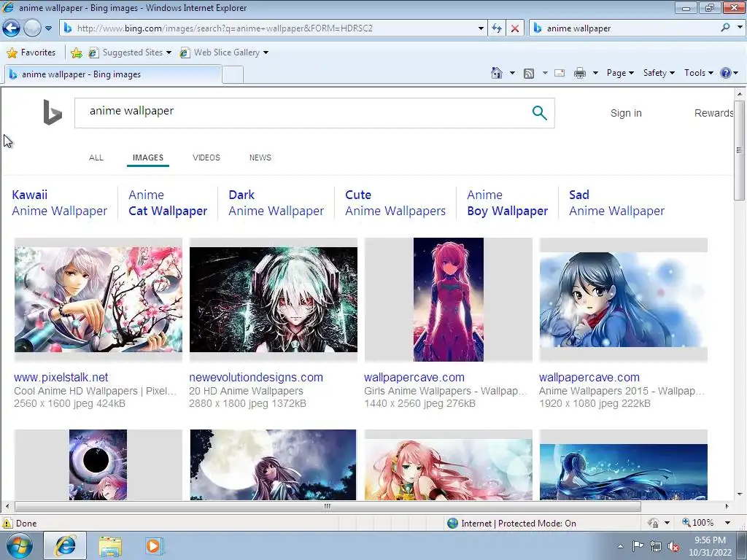Select Sad Anime Wallpaper suggestion
This screenshot has height=560, width=747.
coord(616,203)
